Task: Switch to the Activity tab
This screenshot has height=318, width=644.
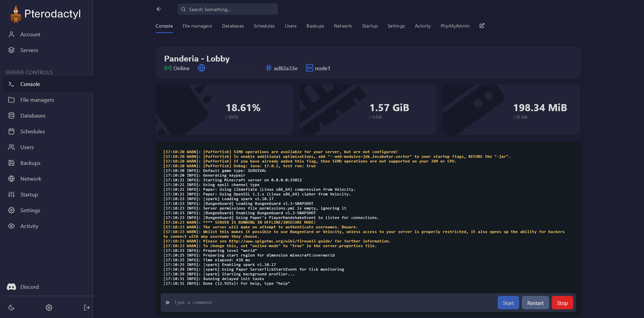Action: pyautogui.click(x=423, y=26)
